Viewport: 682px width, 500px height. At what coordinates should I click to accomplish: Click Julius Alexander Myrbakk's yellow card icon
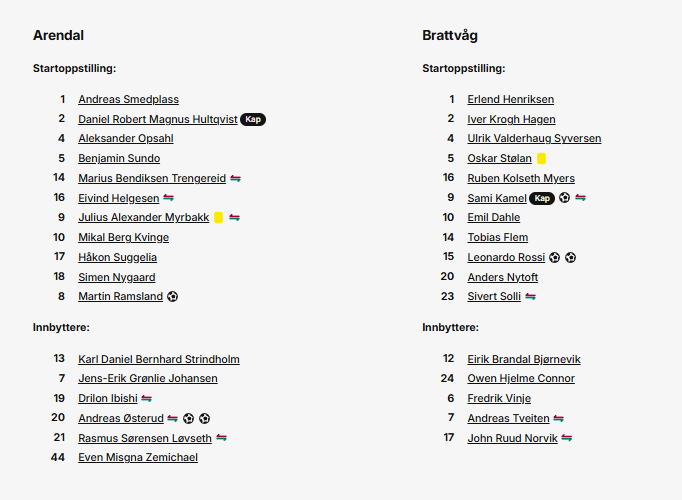[219, 217]
